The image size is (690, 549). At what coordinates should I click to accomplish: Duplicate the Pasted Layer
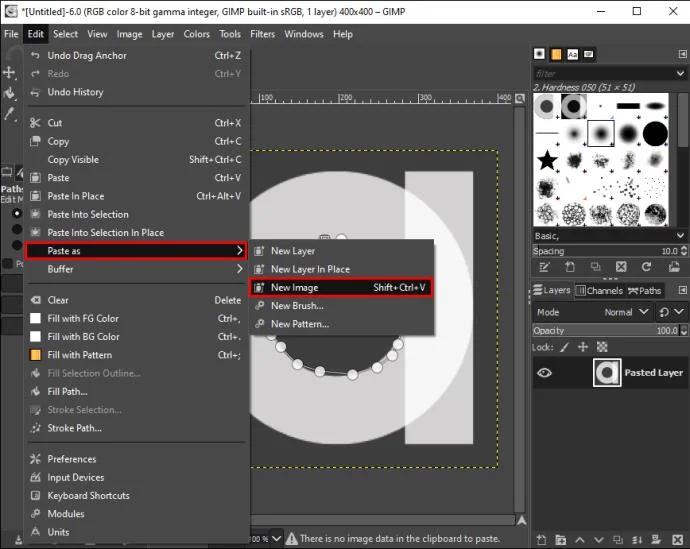pyautogui.click(x=618, y=540)
